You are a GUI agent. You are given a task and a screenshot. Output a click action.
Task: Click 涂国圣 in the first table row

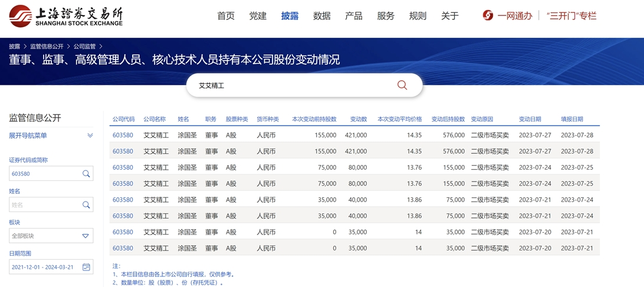point(188,135)
